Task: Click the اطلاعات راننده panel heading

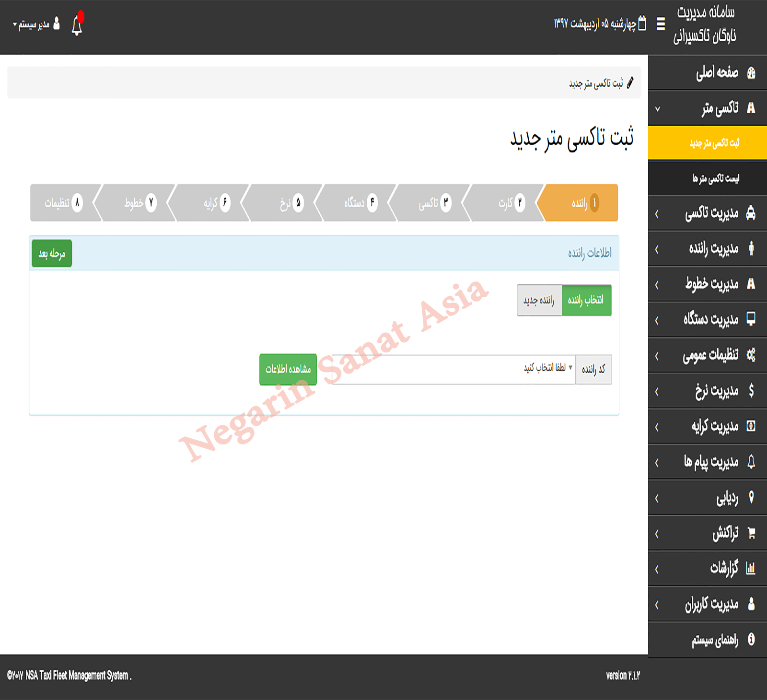Action: pos(590,253)
